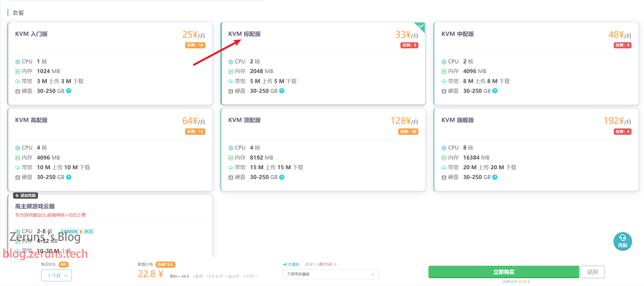Select the KVM 入门版 plan card

pyautogui.click(x=110, y=64)
